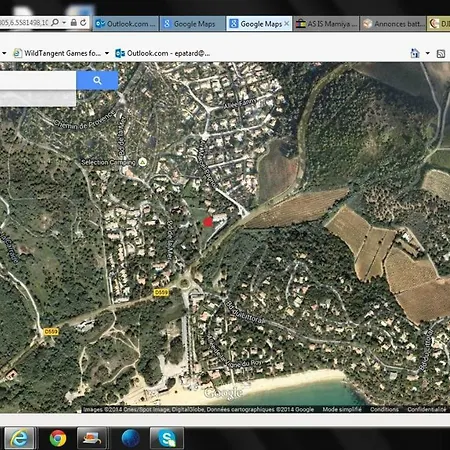This screenshot has height=450, width=450.
Task: Switch to the first Google Maps tab
Action: pyautogui.click(x=192, y=24)
